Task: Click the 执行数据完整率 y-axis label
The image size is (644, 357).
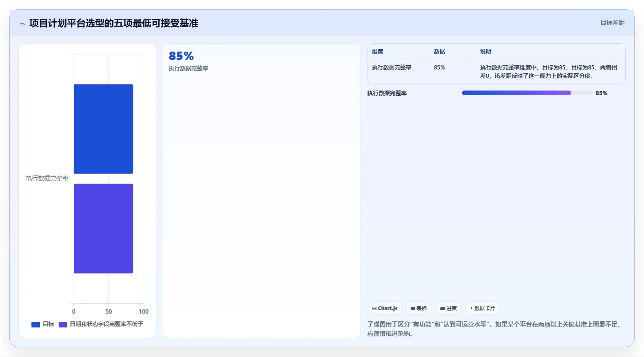Action: point(47,179)
